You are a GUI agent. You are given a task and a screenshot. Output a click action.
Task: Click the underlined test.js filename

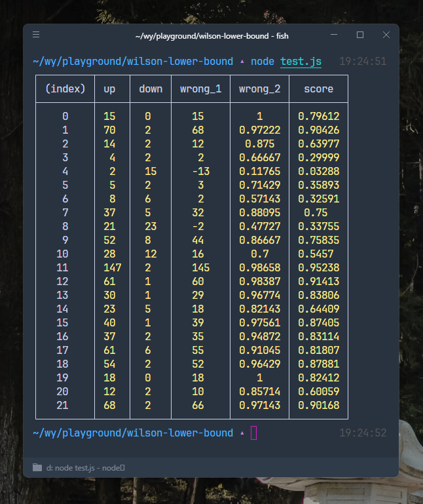coord(301,62)
